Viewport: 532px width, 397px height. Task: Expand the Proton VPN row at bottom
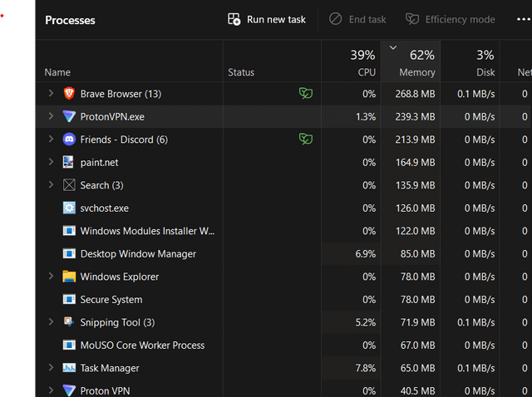51,390
